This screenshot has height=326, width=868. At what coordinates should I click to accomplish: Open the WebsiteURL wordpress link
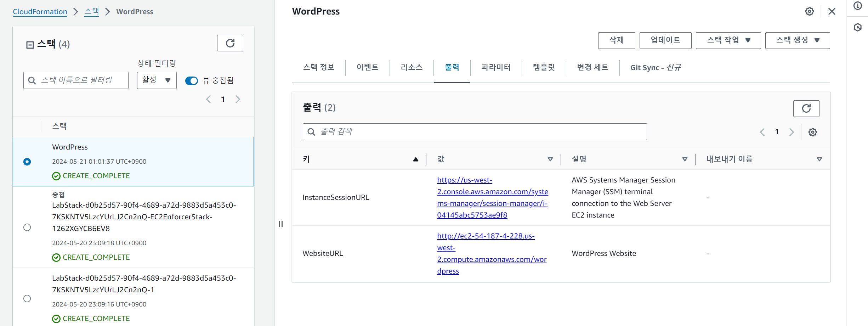point(492,253)
